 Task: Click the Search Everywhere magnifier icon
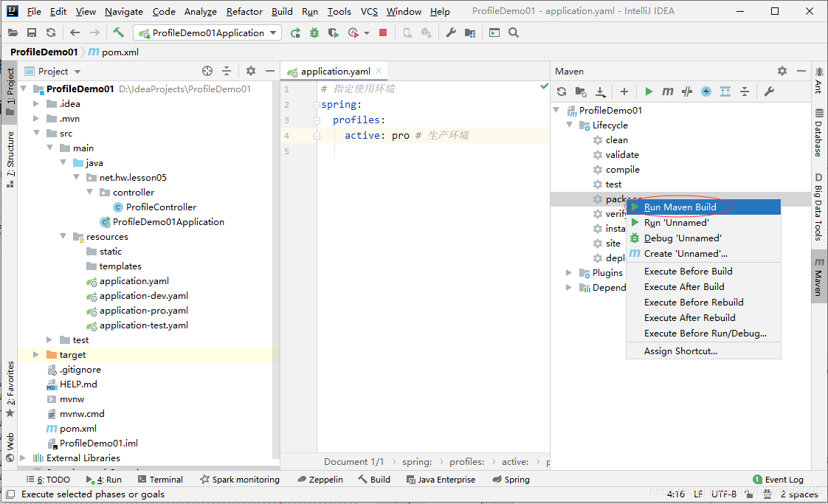(x=514, y=32)
